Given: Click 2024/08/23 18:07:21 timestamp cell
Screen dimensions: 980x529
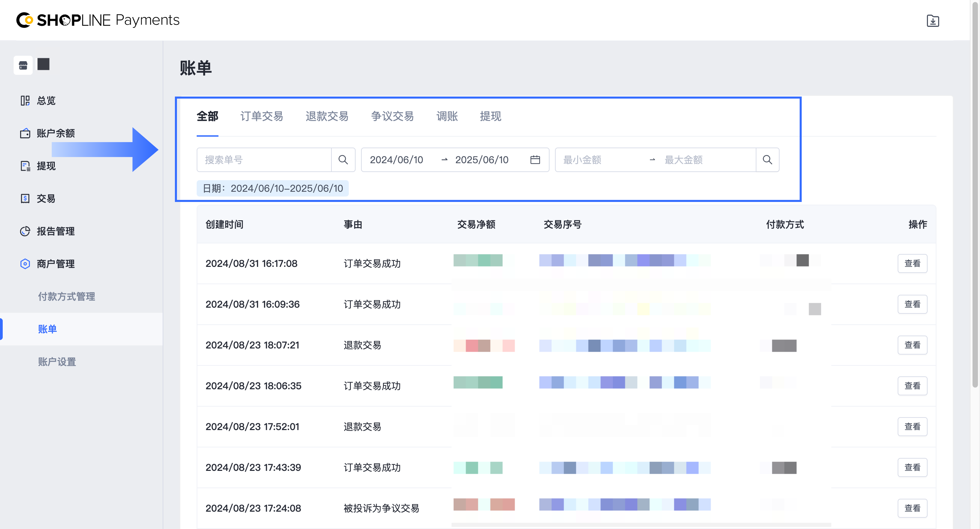Looking at the screenshot, I should point(252,345).
